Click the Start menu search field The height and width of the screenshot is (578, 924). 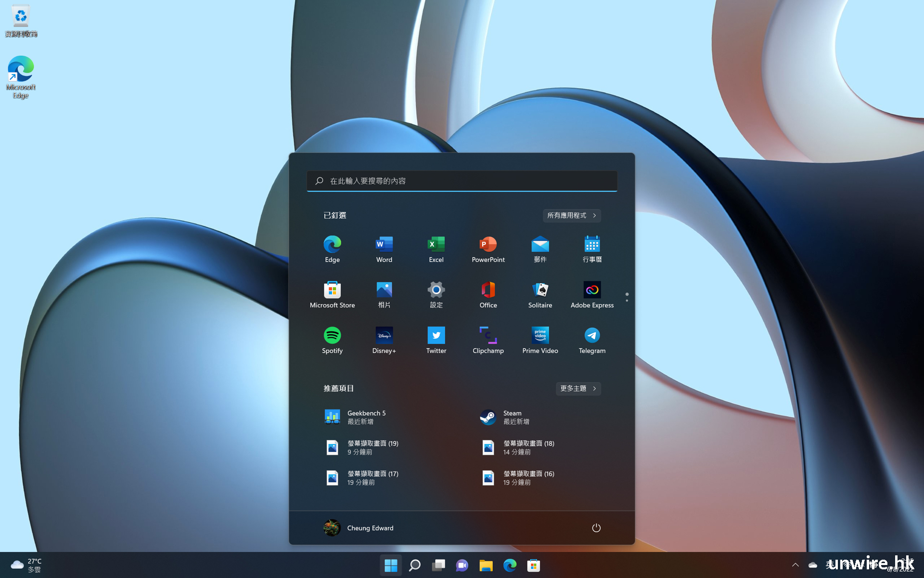coord(462,181)
